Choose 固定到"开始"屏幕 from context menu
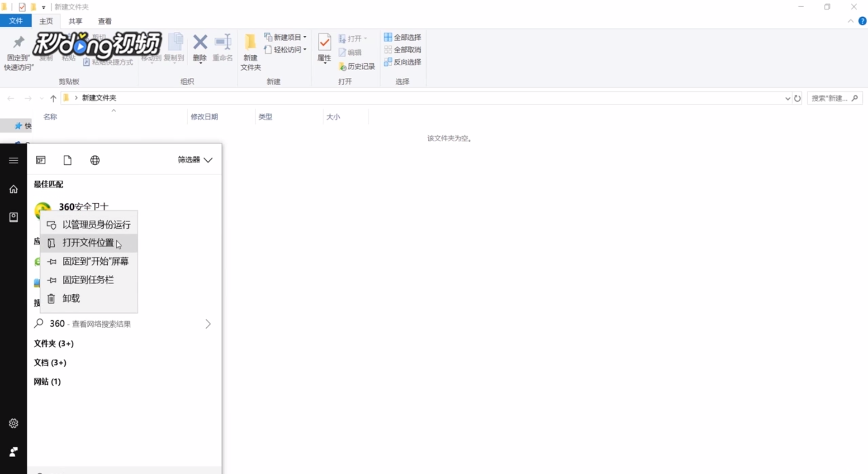 pyautogui.click(x=89, y=261)
